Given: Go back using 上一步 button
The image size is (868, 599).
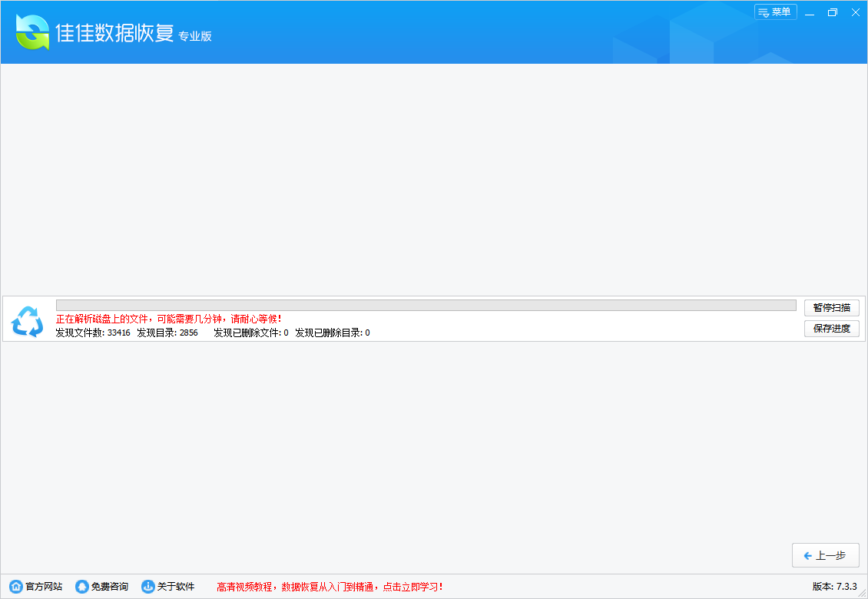Looking at the screenshot, I should coord(826,555).
